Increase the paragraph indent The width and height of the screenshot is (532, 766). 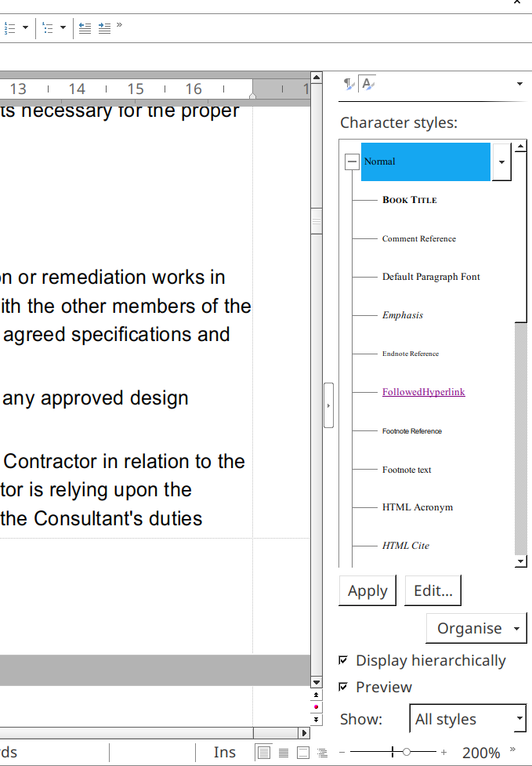[104, 28]
